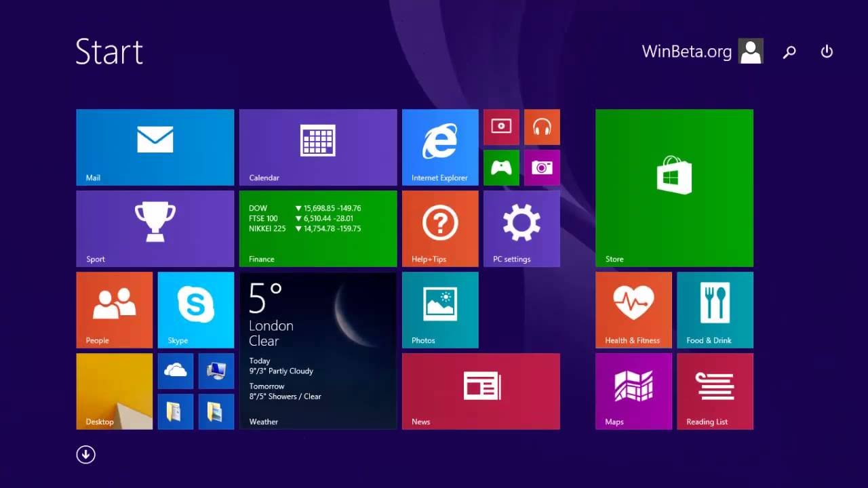Open the OneDrive cloud tile
This screenshot has width=868, height=488.
click(176, 371)
